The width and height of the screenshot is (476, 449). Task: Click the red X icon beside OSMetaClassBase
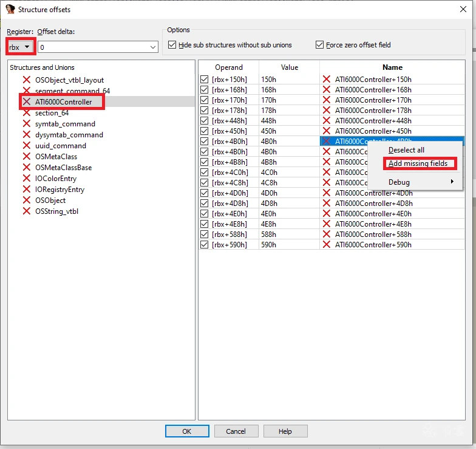pyautogui.click(x=27, y=168)
